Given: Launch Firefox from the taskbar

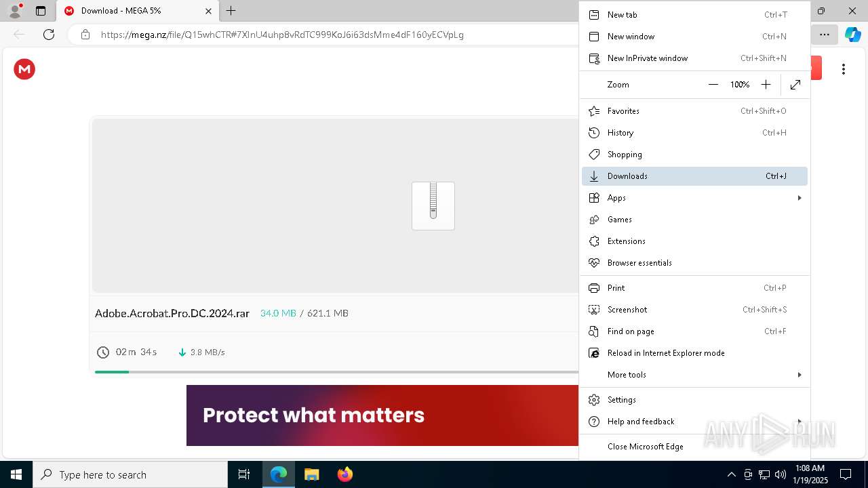Looking at the screenshot, I should [345, 474].
